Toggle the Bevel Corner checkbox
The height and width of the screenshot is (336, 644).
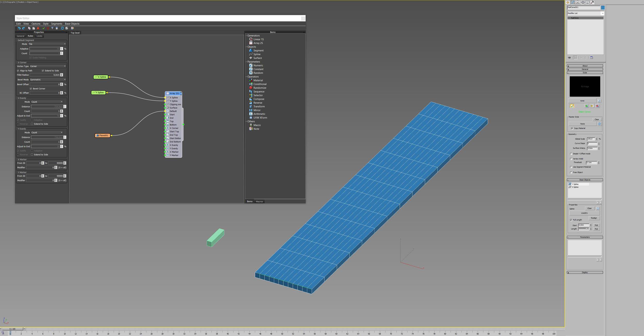(31, 89)
